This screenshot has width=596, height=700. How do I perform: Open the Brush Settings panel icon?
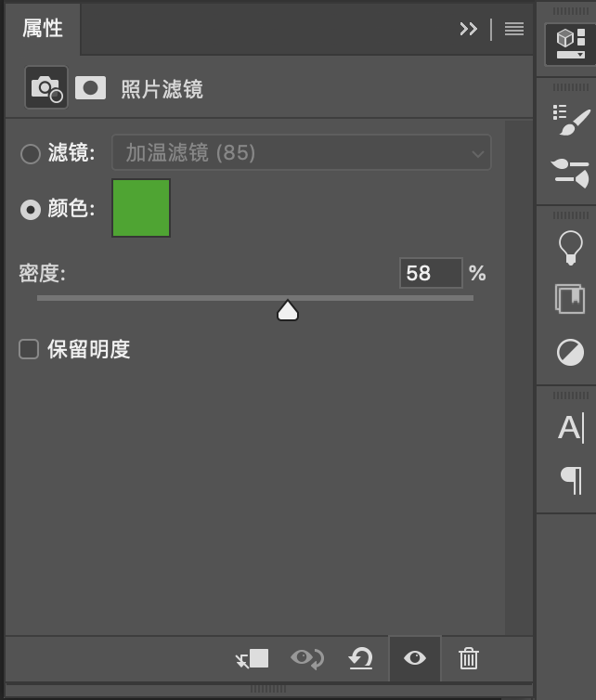570,120
